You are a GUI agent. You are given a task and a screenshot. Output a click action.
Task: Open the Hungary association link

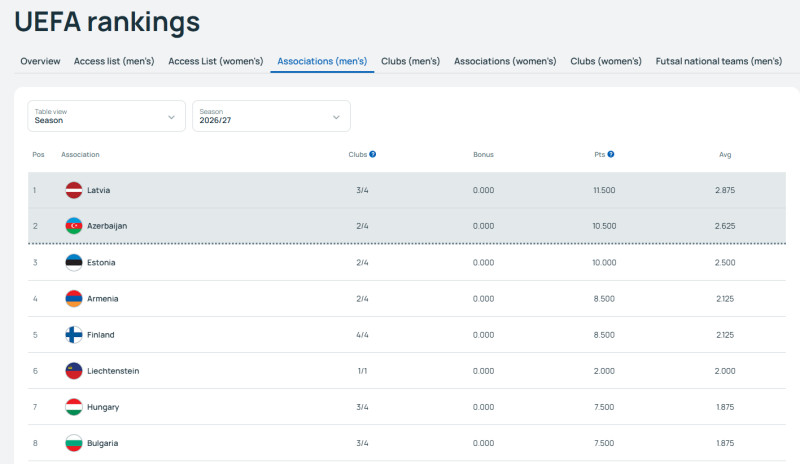[x=103, y=407]
